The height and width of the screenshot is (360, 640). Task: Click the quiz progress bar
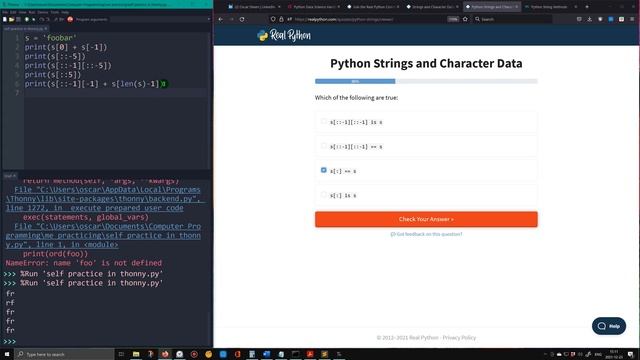tap(426, 81)
